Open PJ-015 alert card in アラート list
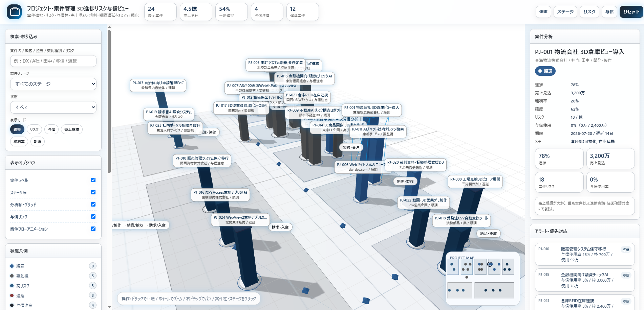This screenshot has width=644, height=310. point(585,280)
